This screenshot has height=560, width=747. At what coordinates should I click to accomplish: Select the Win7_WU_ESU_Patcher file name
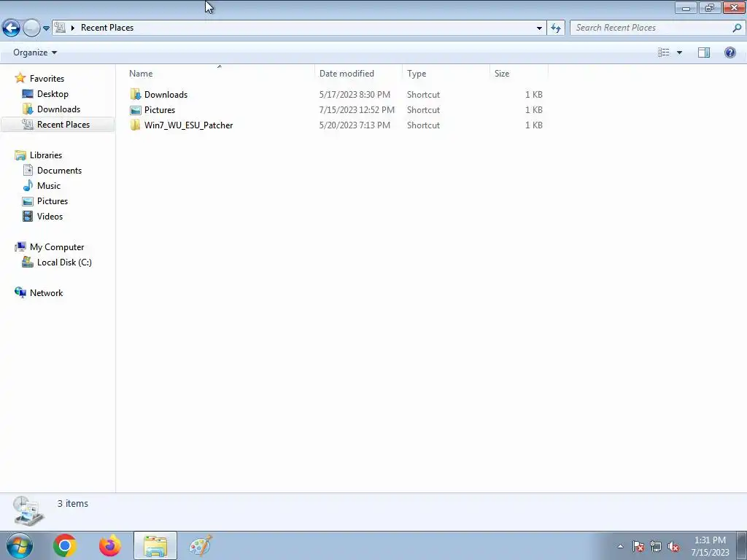point(189,125)
